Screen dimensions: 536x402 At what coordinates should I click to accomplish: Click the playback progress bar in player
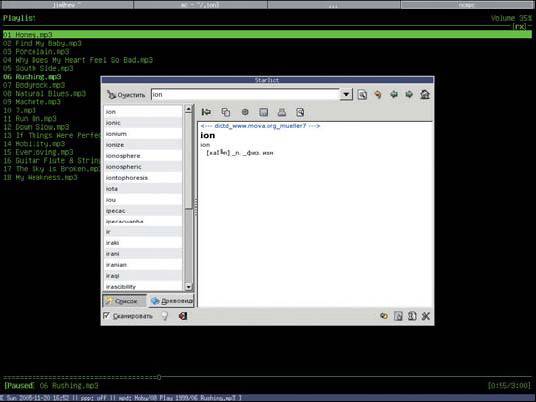(268, 377)
